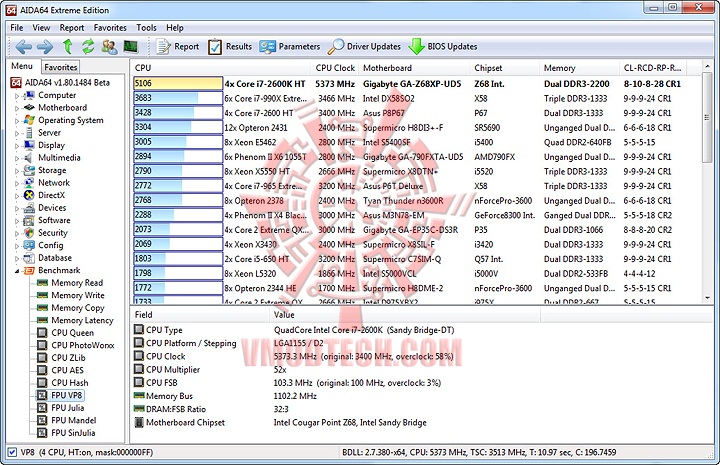Check for BIOS Updates
The image size is (720, 465).
[443, 46]
